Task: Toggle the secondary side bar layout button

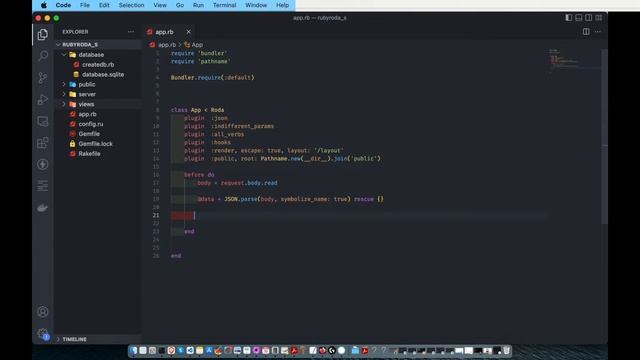Action: (x=589, y=18)
